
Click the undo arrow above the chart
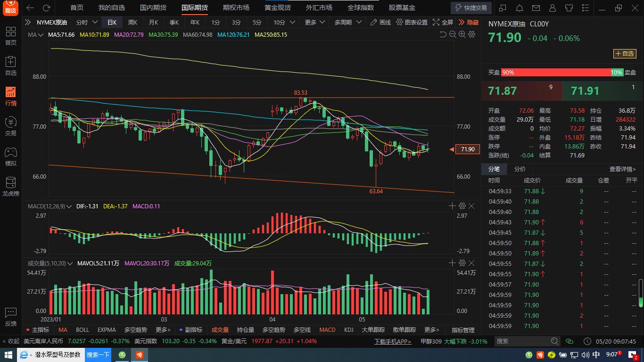coord(443,34)
